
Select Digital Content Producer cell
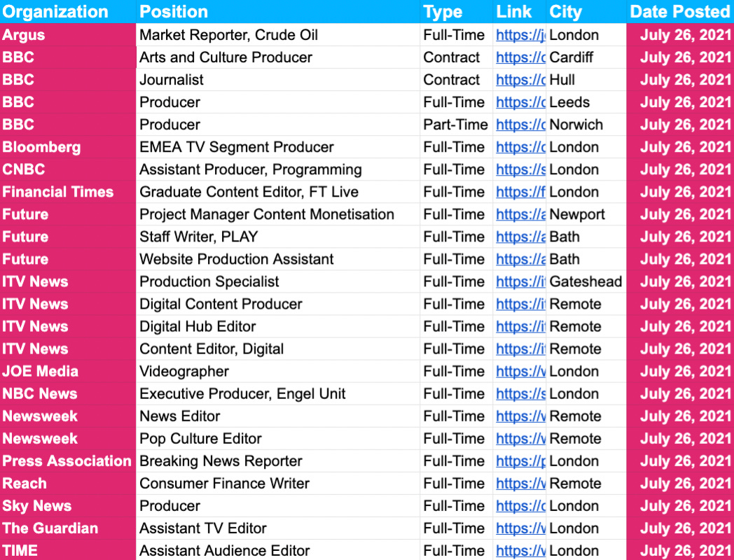coord(278,304)
